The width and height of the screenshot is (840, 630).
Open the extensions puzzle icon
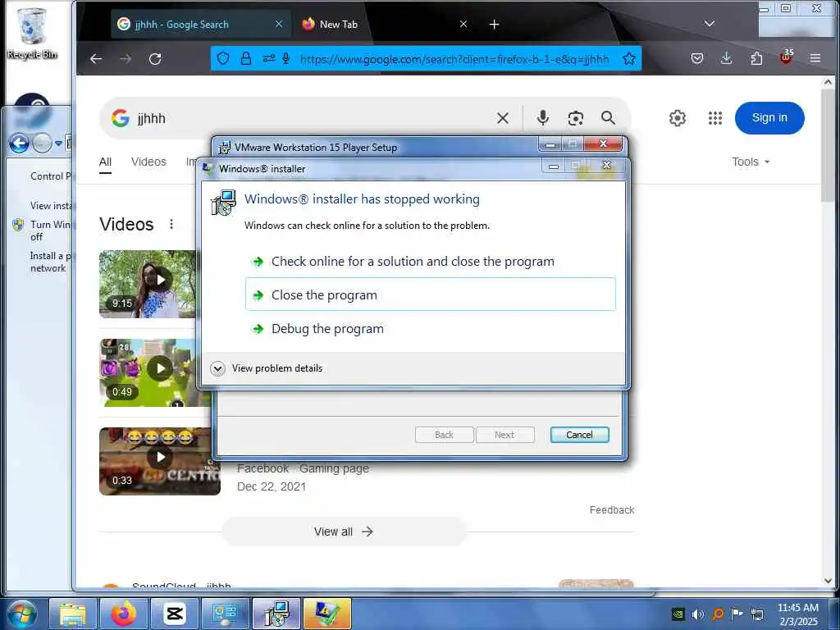coord(756,58)
